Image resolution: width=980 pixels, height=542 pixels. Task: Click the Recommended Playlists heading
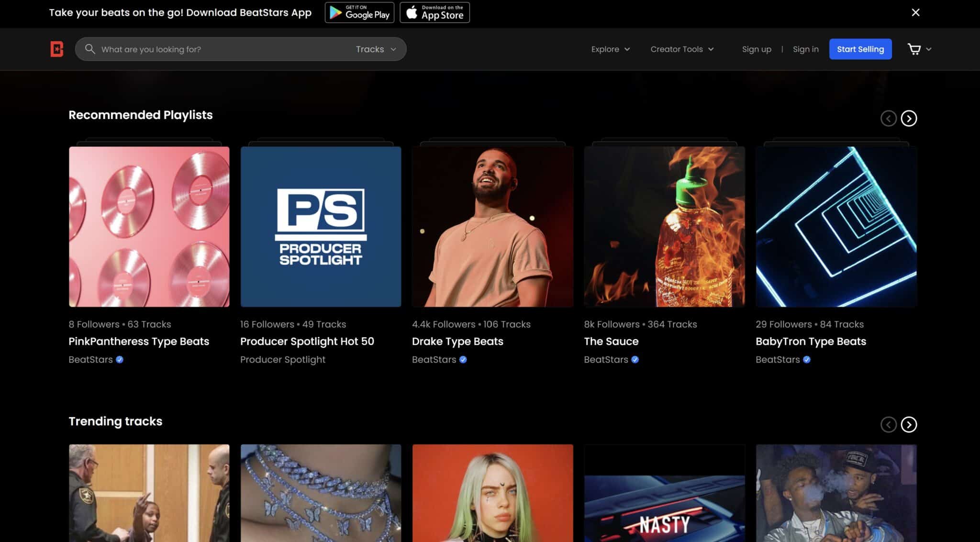tap(141, 115)
